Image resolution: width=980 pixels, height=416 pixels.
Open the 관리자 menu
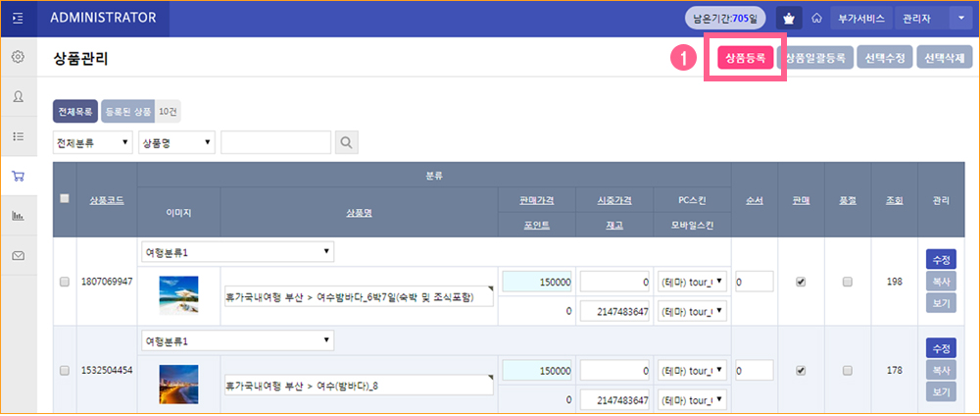922,18
